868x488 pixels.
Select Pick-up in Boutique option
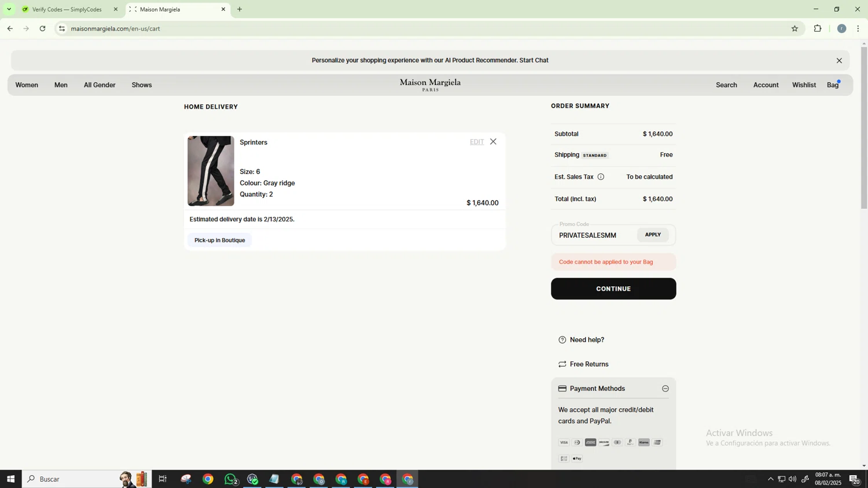click(220, 240)
